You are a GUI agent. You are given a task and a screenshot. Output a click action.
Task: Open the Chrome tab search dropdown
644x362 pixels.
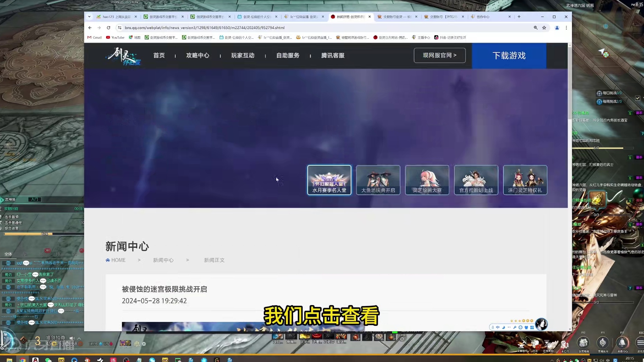click(x=89, y=17)
